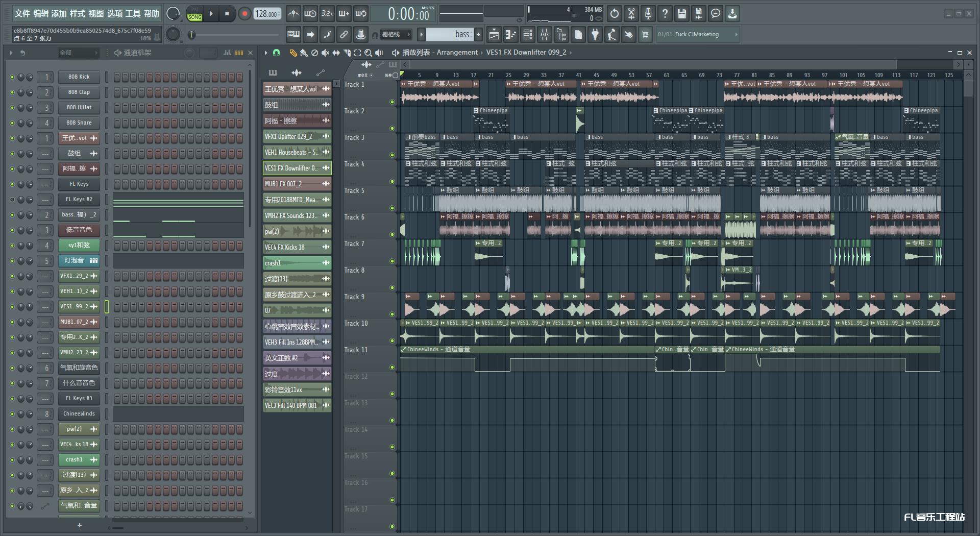Image resolution: width=980 pixels, height=536 pixels.
Task: Select the 808 HiHat channel button
Action: click(x=79, y=107)
